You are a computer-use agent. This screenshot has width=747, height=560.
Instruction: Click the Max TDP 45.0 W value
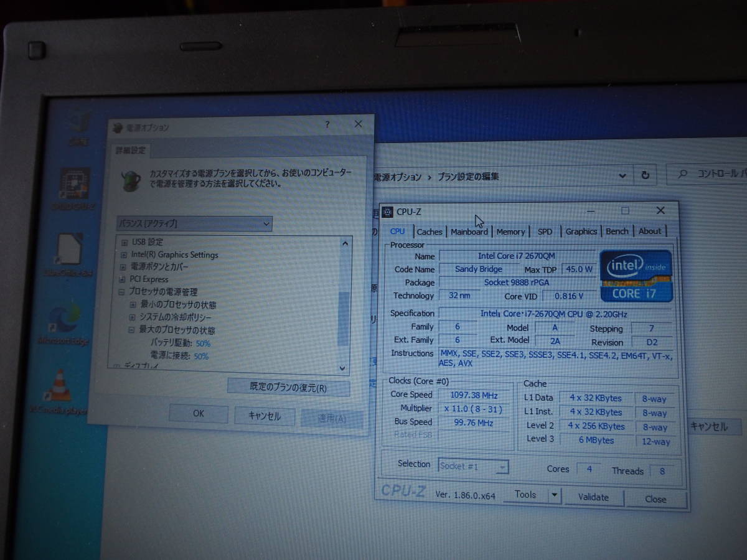(578, 269)
